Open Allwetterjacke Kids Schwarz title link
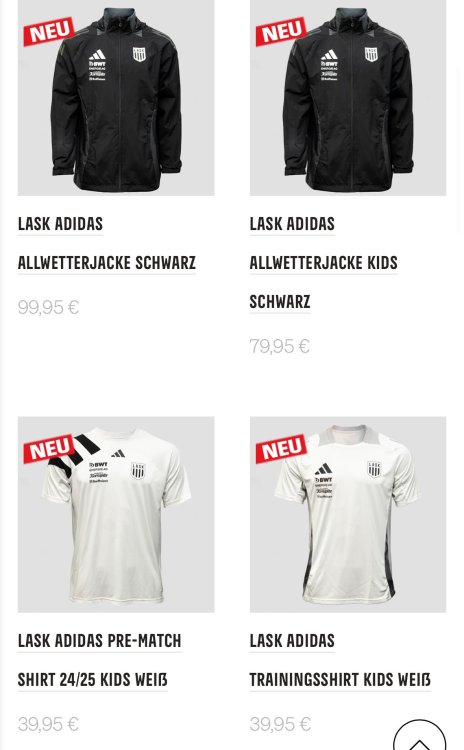 323,263
